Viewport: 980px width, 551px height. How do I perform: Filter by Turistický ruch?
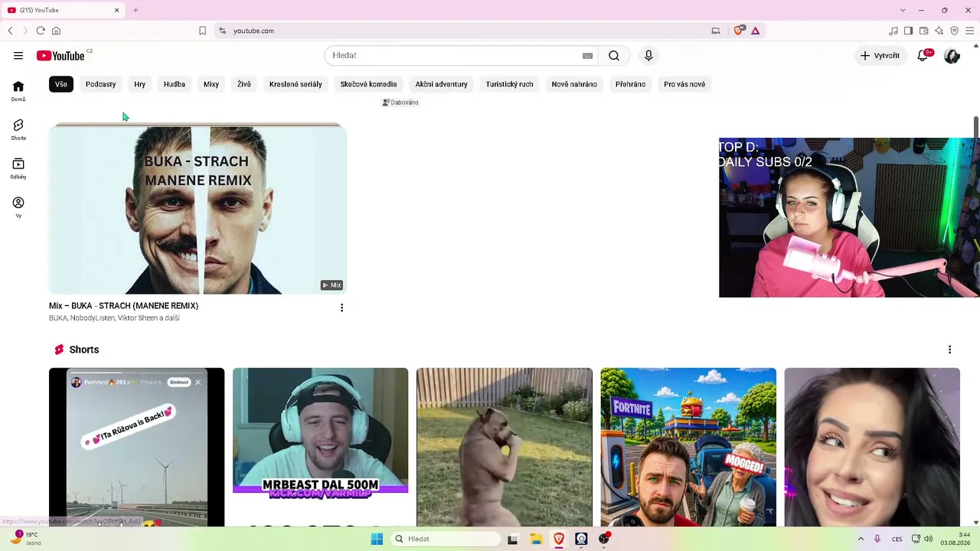(509, 84)
